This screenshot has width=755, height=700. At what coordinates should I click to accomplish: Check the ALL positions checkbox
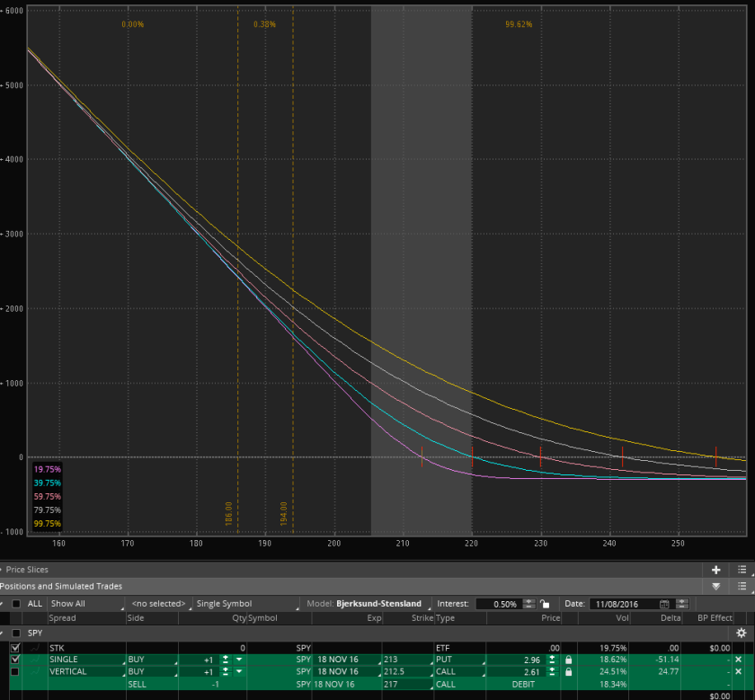(x=16, y=604)
